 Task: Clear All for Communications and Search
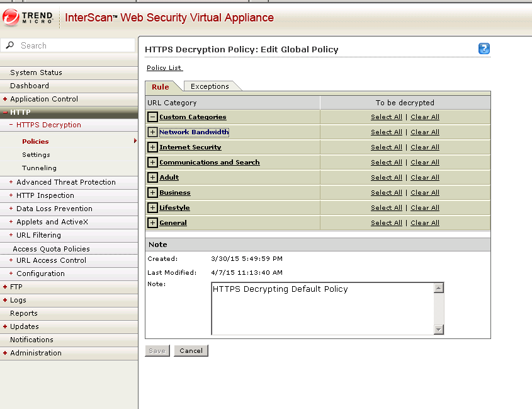pos(425,163)
